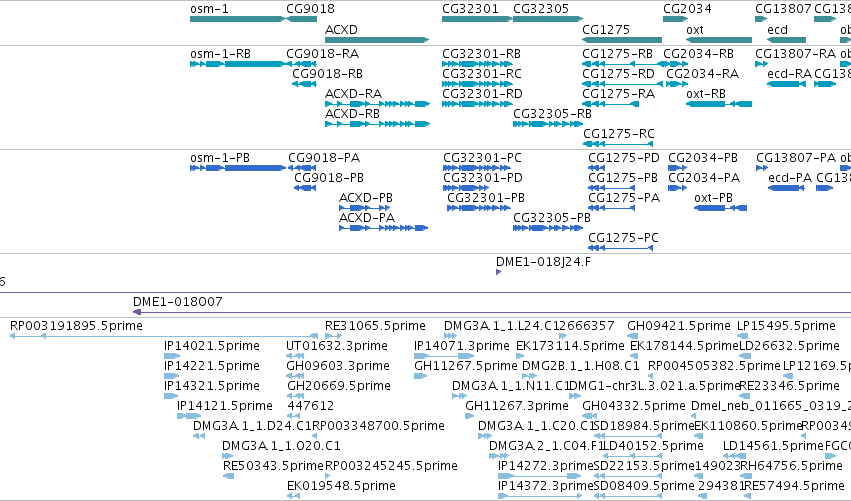
Task: Select the IP14021.5prime EST arrow
Action: click(172, 357)
